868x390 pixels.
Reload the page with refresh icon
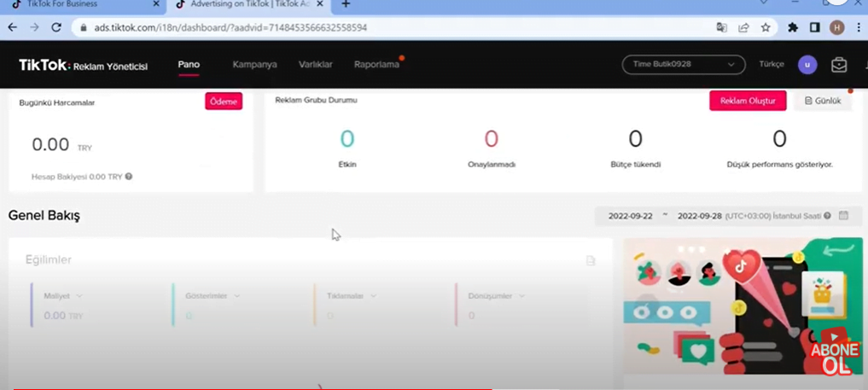[x=56, y=27]
